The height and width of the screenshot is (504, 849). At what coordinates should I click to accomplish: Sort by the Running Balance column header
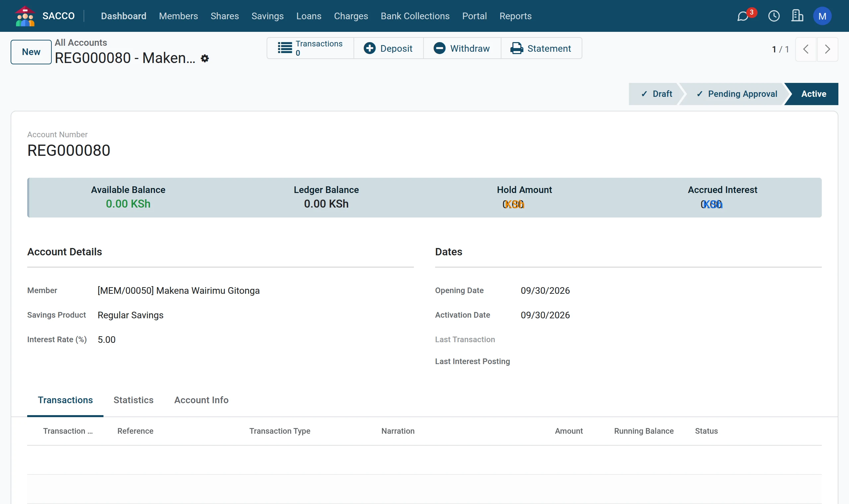pos(644,431)
